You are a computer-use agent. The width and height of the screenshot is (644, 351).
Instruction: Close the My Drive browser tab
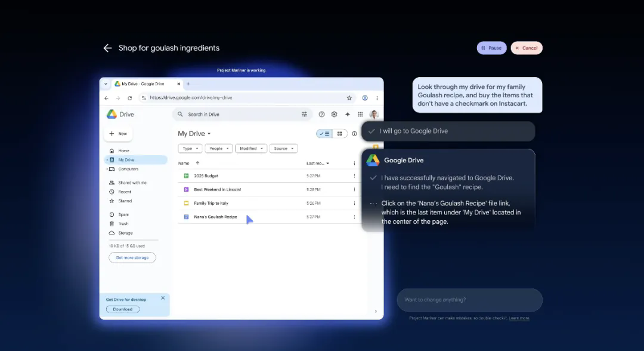(x=179, y=84)
